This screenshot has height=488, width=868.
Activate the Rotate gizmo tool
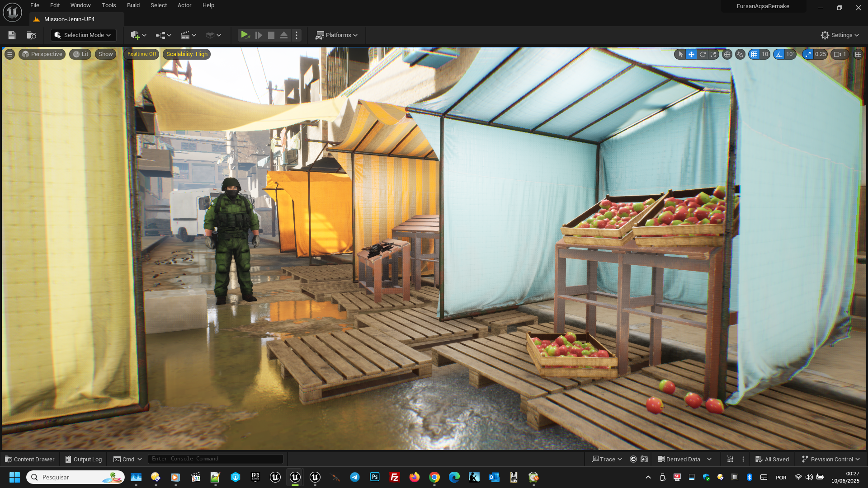click(703, 54)
